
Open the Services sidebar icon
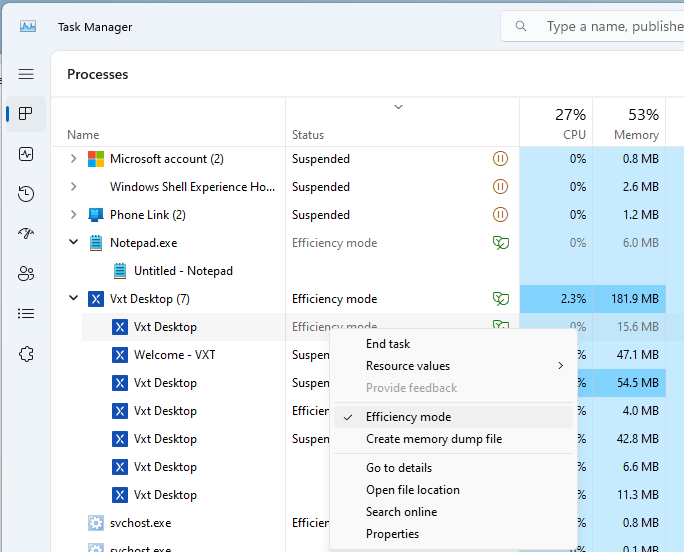(26, 354)
